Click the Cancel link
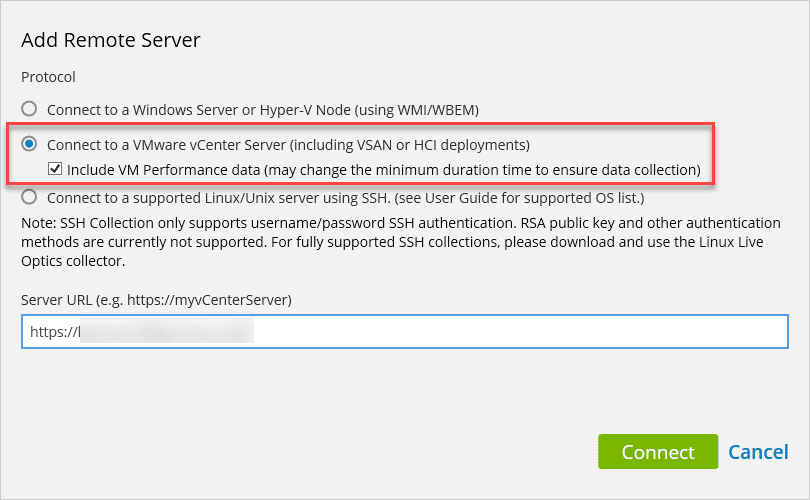The height and width of the screenshot is (500, 810). point(758,452)
